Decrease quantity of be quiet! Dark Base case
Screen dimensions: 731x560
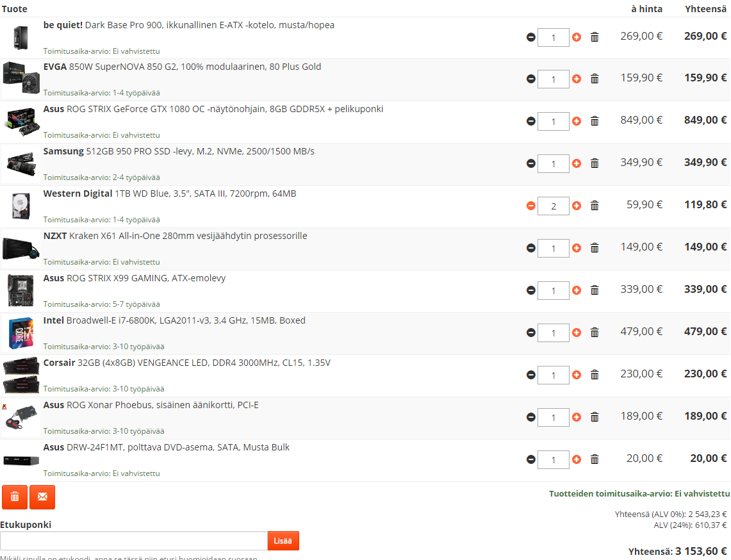[x=530, y=37]
